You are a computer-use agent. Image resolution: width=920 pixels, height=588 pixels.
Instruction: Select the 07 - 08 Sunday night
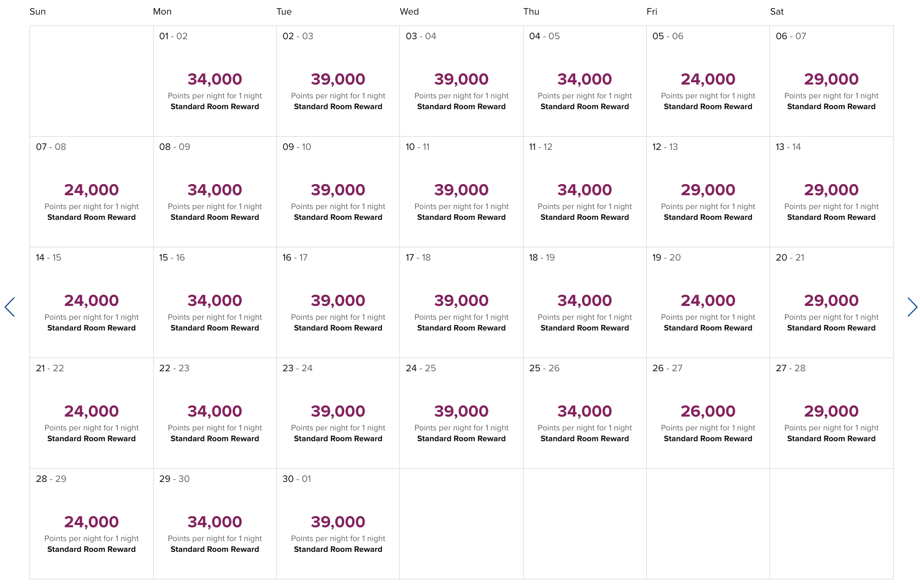[x=92, y=192]
